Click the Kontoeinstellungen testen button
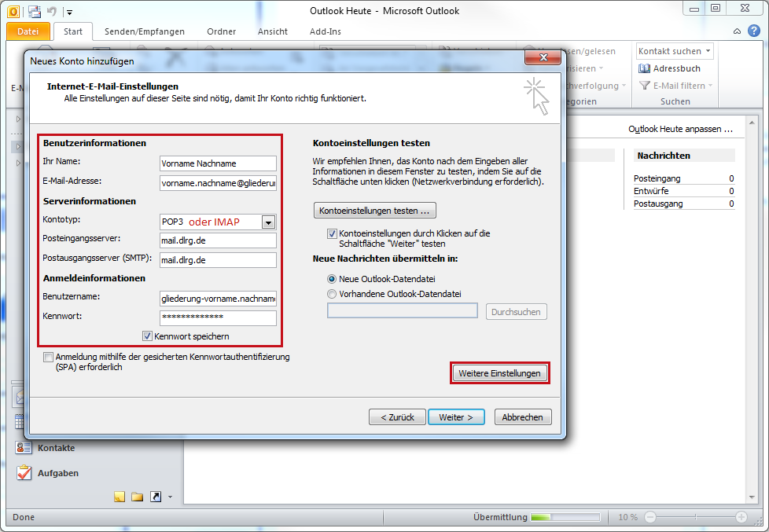The image size is (769, 532). click(x=375, y=211)
